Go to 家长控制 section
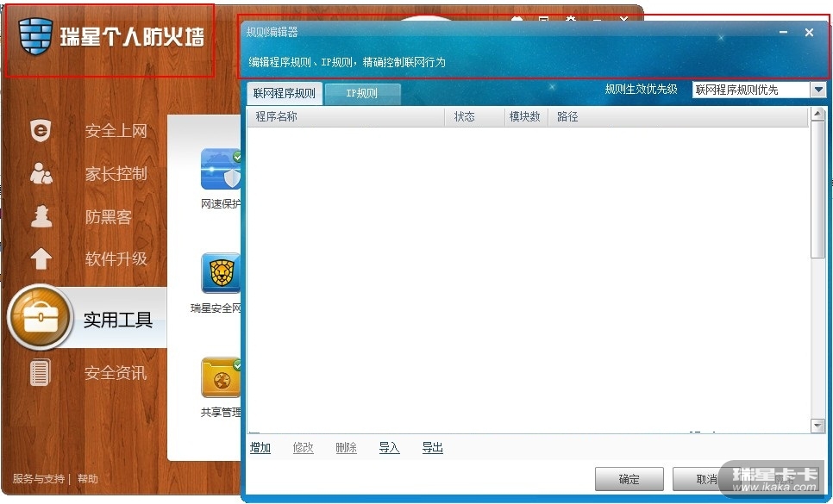 pyautogui.click(x=116, y=173)
